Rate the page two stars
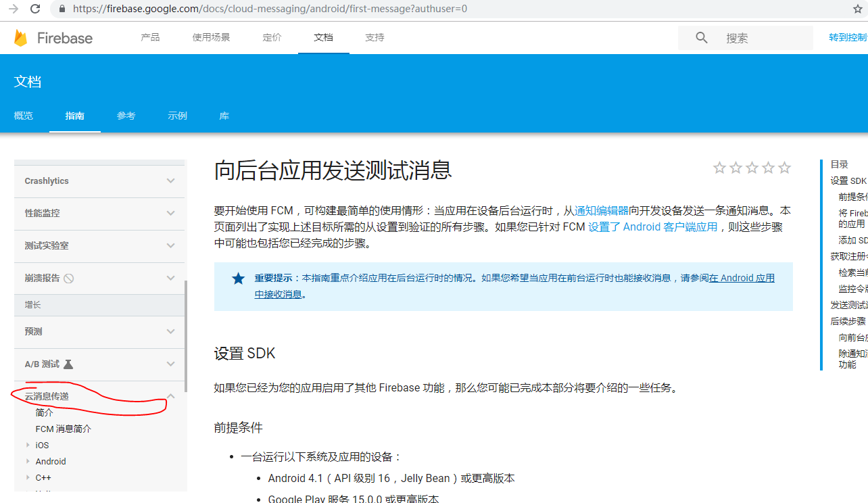Image resolution: width=868 pixels, height=503 pixels. coord(736,168)
